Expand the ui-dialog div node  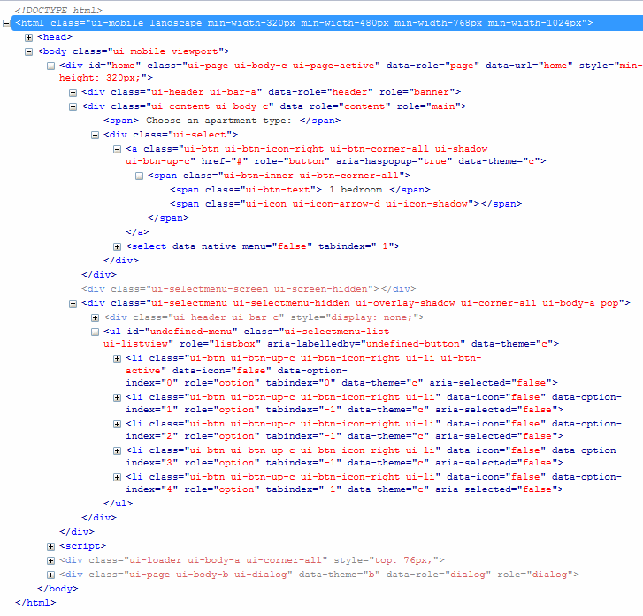click(x=51, y=575)
